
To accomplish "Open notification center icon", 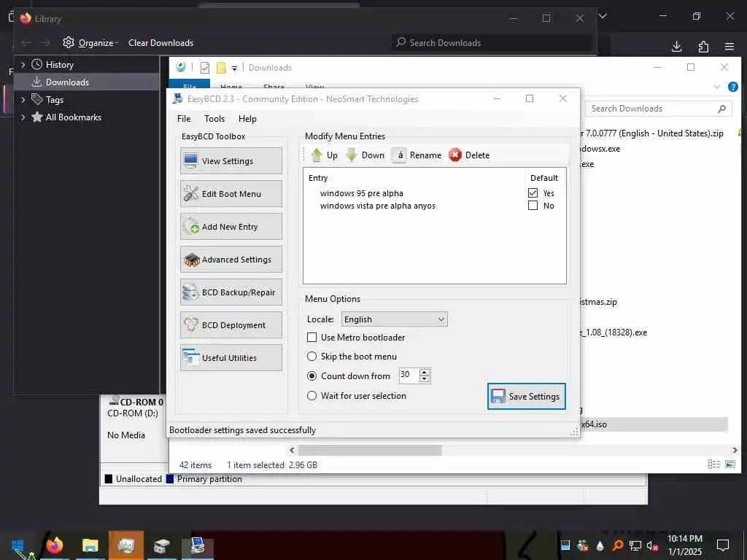I will (723, 545).
